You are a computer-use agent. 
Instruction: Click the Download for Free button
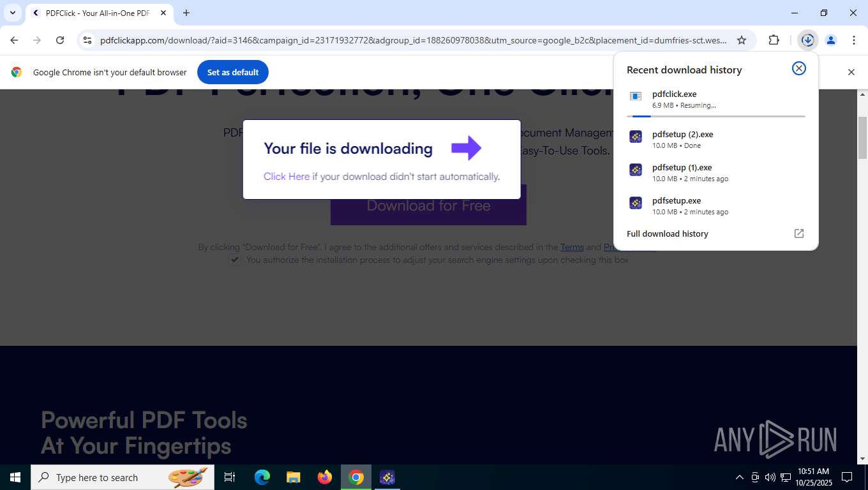[428, 205]
